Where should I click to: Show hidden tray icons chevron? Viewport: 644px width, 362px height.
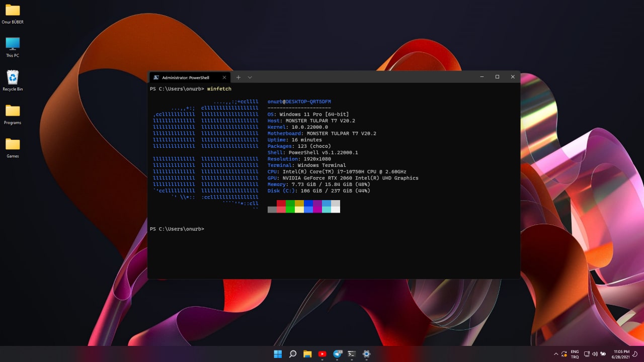click(x=556, y=354)
